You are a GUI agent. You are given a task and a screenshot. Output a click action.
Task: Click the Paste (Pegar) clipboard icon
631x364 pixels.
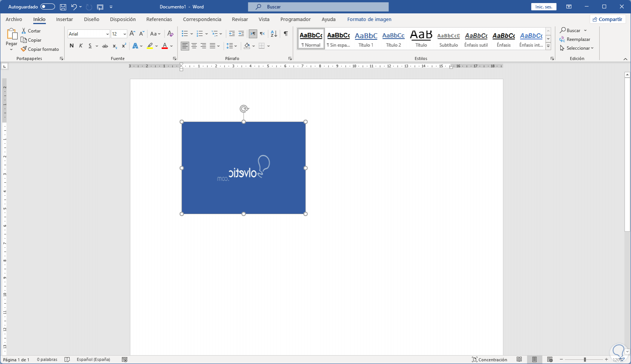tap(11, 34)
